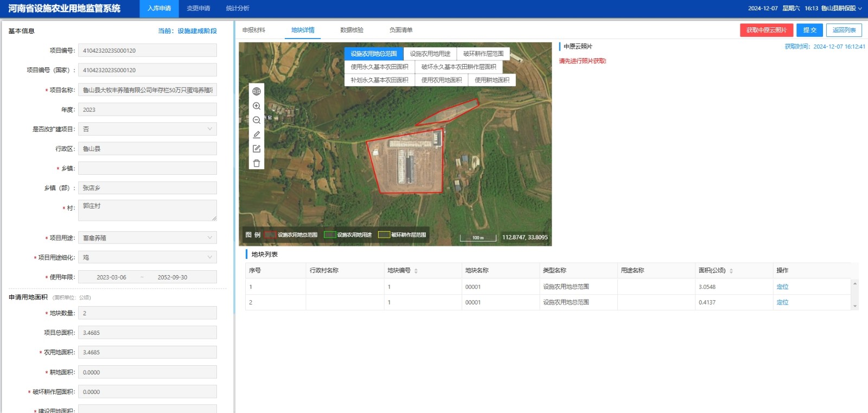Select the edit-shape tool on map
Screen dimensions: 868x413
tap(257, 149)
